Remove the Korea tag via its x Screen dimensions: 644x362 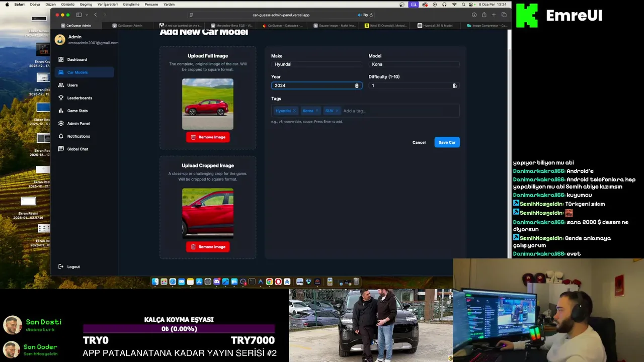(317, 111)
